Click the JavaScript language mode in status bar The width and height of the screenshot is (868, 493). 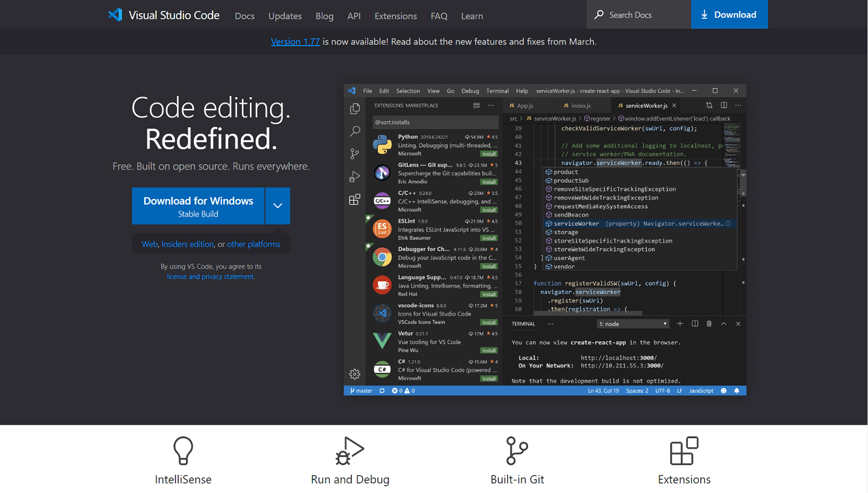(x=702, y=391)
